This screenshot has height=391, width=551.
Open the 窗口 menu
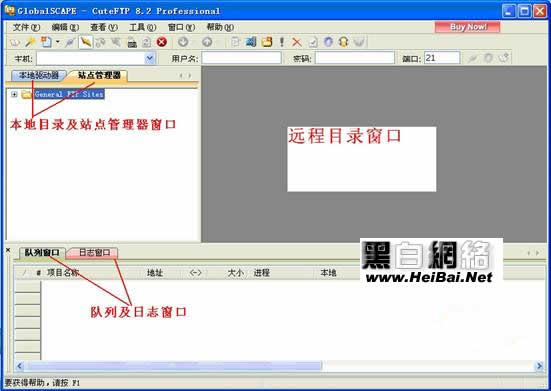coord(181,27)
